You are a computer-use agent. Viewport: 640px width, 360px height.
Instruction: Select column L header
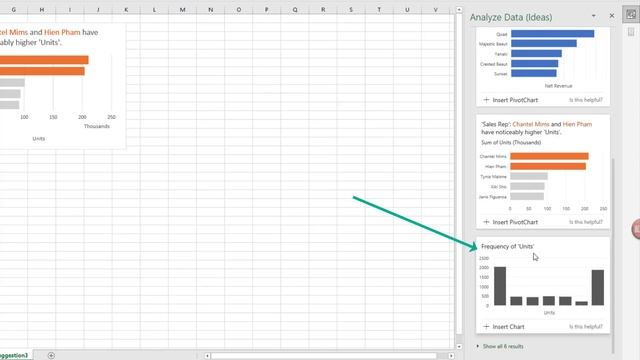pos(154,9)
